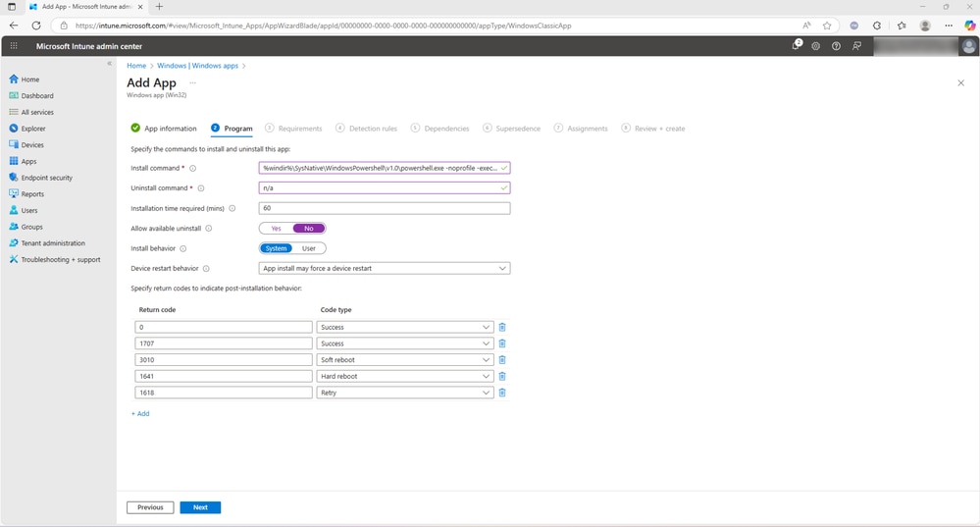Go to Assignments step tab
Viewport: 980px width, 527px height.
pos(581,129)
